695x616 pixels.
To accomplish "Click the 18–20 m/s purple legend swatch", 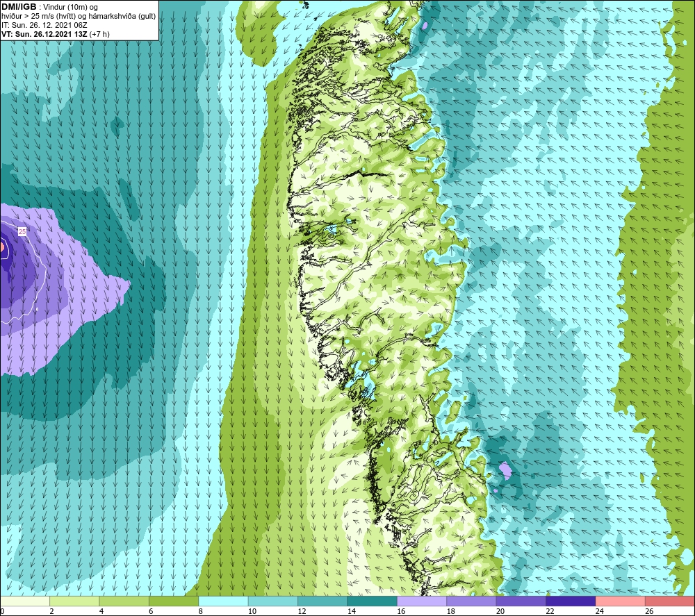I will click(x=472, y=601).
